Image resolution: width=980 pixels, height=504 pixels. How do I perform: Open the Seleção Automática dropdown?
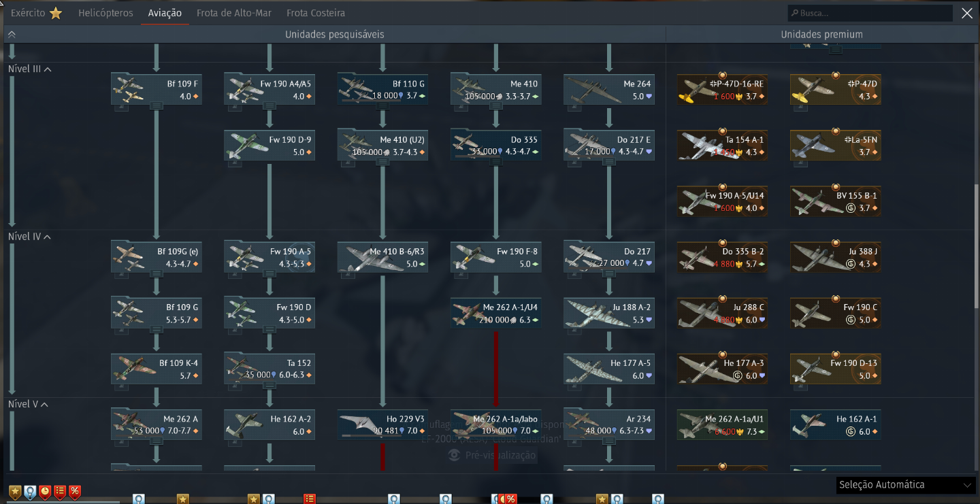click(x=906, y=485)
